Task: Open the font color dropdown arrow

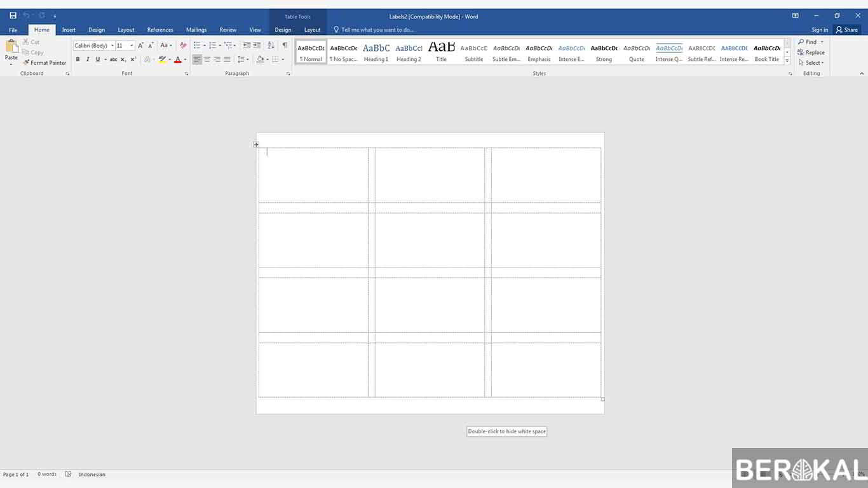Action: click(185, 60)
